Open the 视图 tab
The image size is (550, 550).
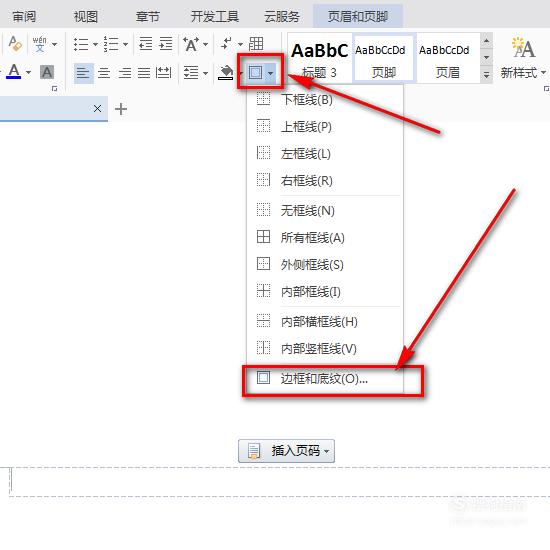tap(86, 16)
